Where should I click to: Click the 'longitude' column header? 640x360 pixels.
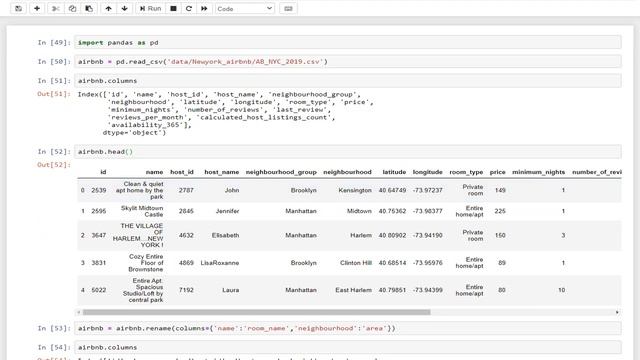coord(427,172)
